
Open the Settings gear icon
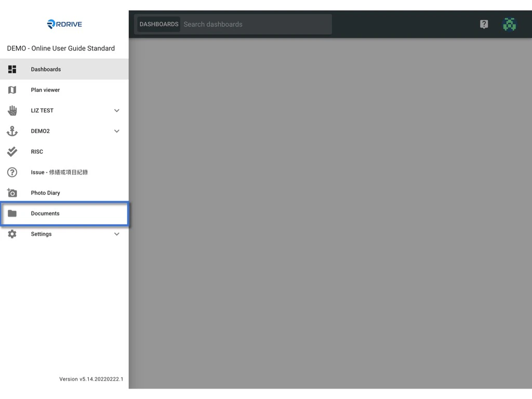[11, 234]
